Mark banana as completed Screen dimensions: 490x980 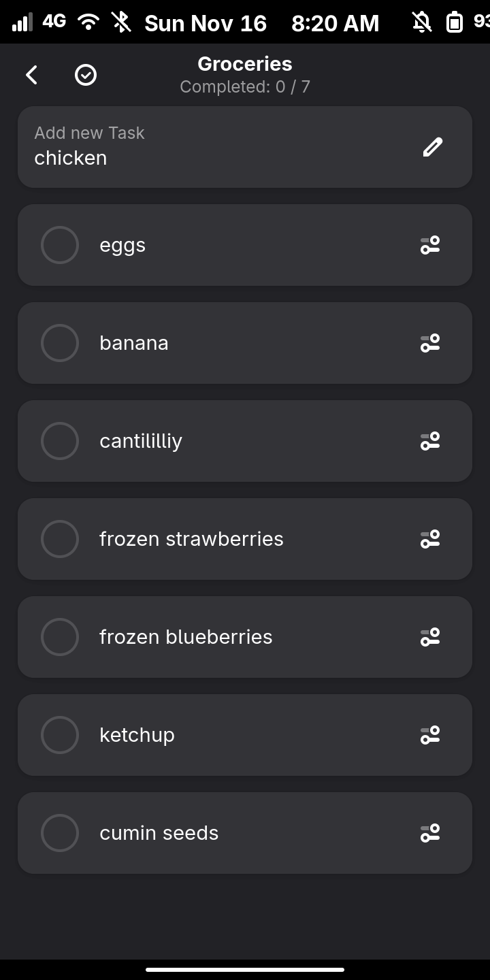tap(60, 343)
